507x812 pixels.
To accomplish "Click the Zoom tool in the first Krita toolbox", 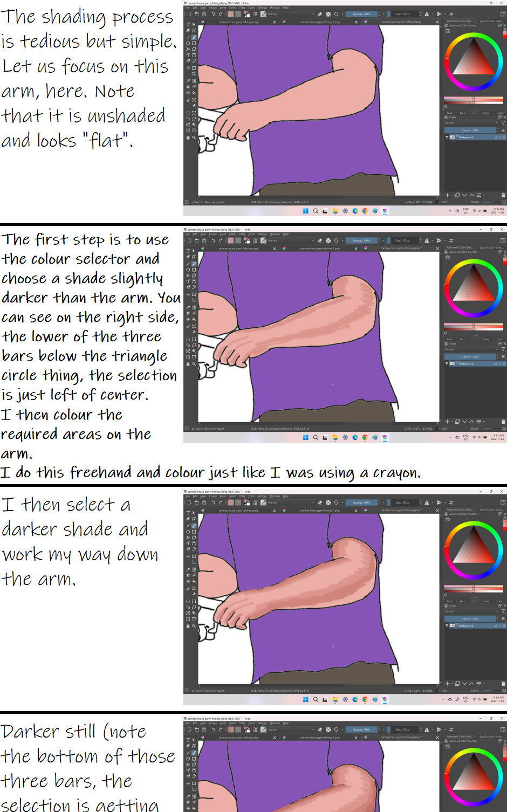I will tap(194, 137).
